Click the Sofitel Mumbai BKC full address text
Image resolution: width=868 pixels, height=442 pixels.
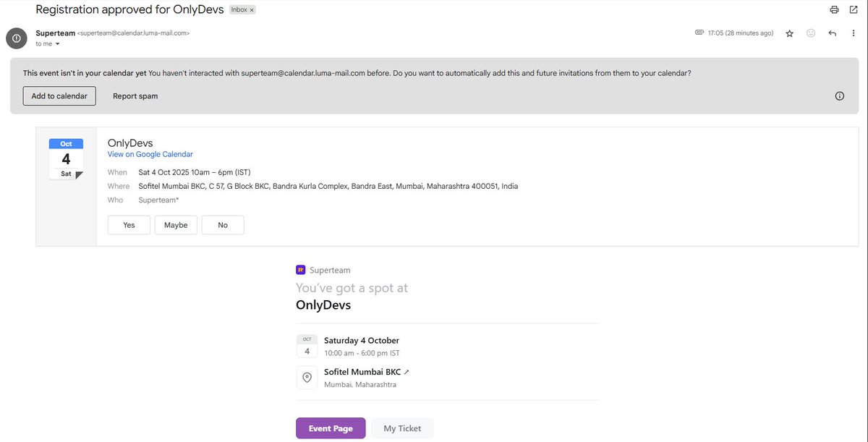pos(328,186)
